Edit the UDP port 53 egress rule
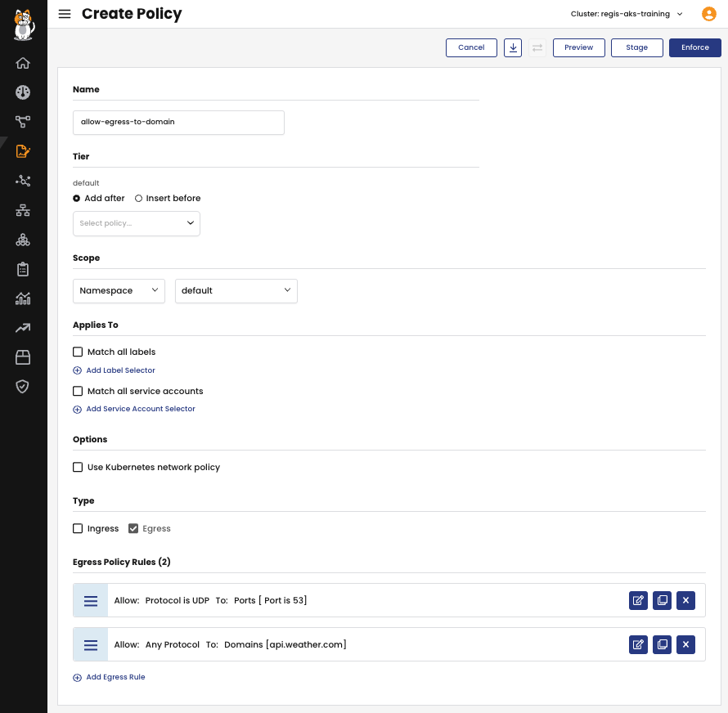Screen dimensions: 728x713 point(638,601)
